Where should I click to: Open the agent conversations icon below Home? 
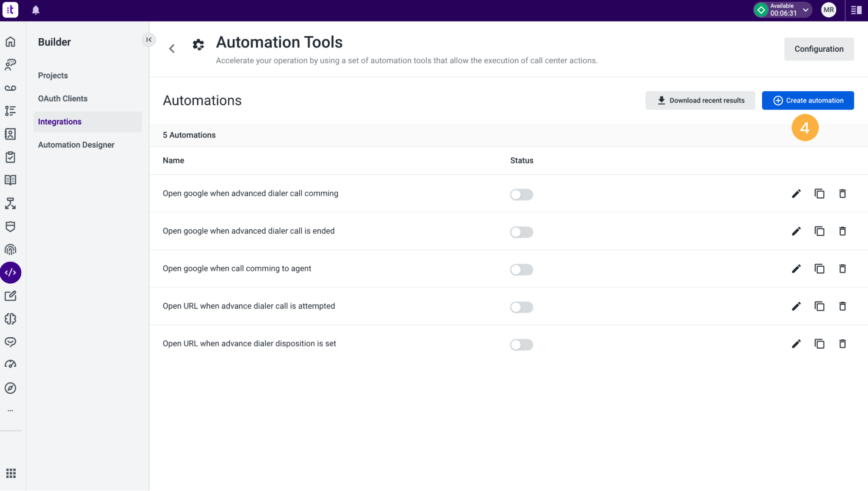(x=10, y=65)
